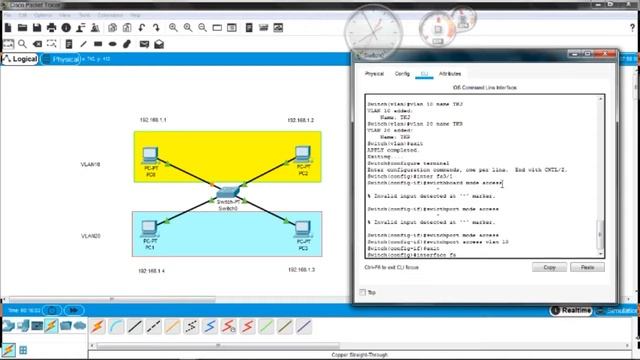Select the Draw Ellipse tool
640x360 pixels.
click(x=113, y=44)
